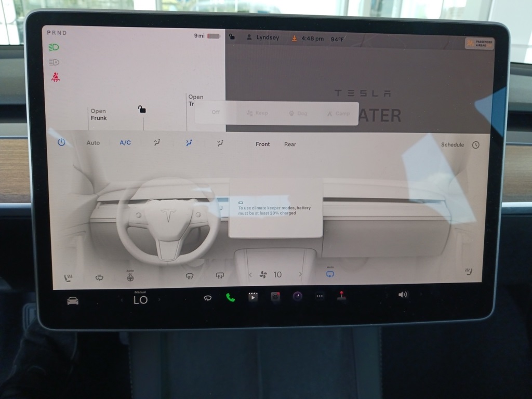Open the wipers control in dock
The height and width of the screenshot is (399, 532).
(208, 298)
